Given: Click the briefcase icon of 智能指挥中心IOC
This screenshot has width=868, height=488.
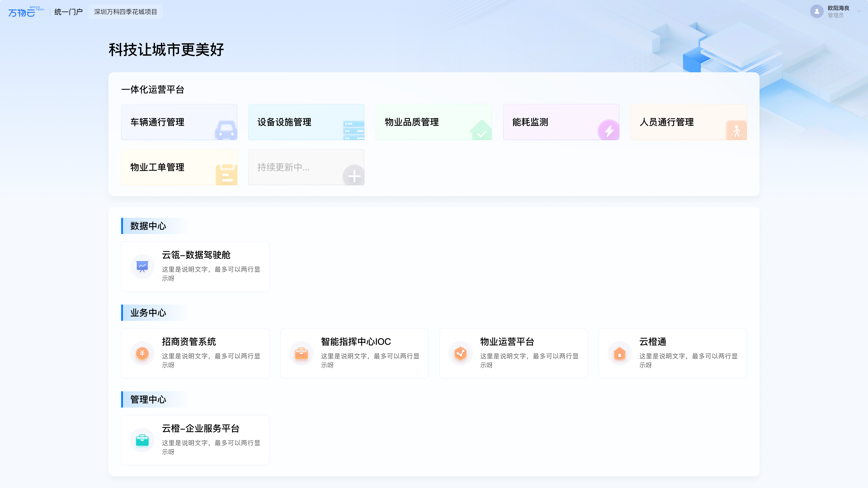Looking at the screenshot, I should [301, 353].
